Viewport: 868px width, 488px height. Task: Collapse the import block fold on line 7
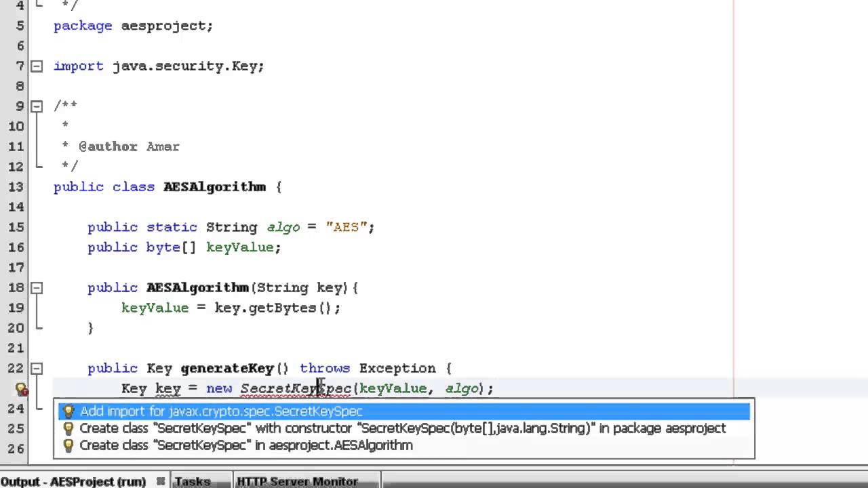coord(37,66)
